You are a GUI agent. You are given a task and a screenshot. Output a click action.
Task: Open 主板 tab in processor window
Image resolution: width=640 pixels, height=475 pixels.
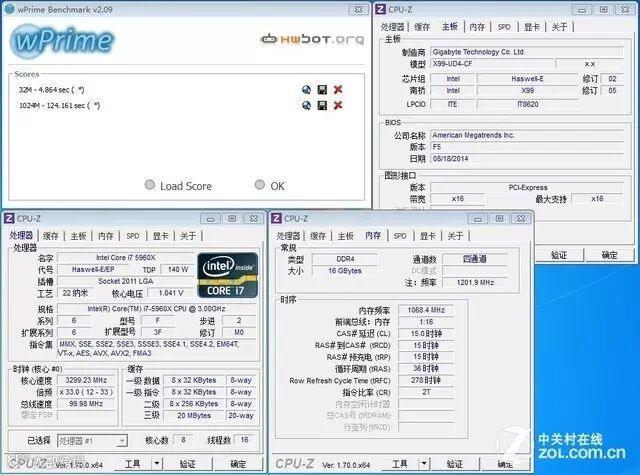point(78,236)
